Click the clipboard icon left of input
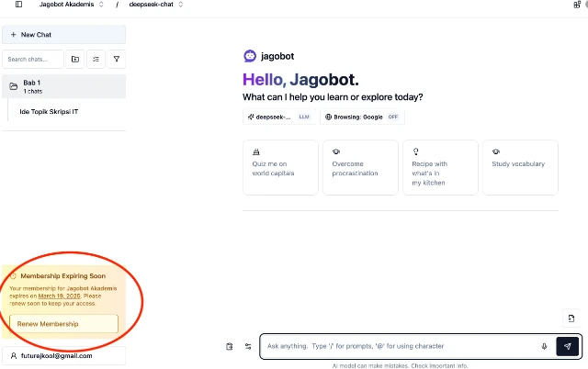This screenshot has height=369, width=588. click(230, 347)
